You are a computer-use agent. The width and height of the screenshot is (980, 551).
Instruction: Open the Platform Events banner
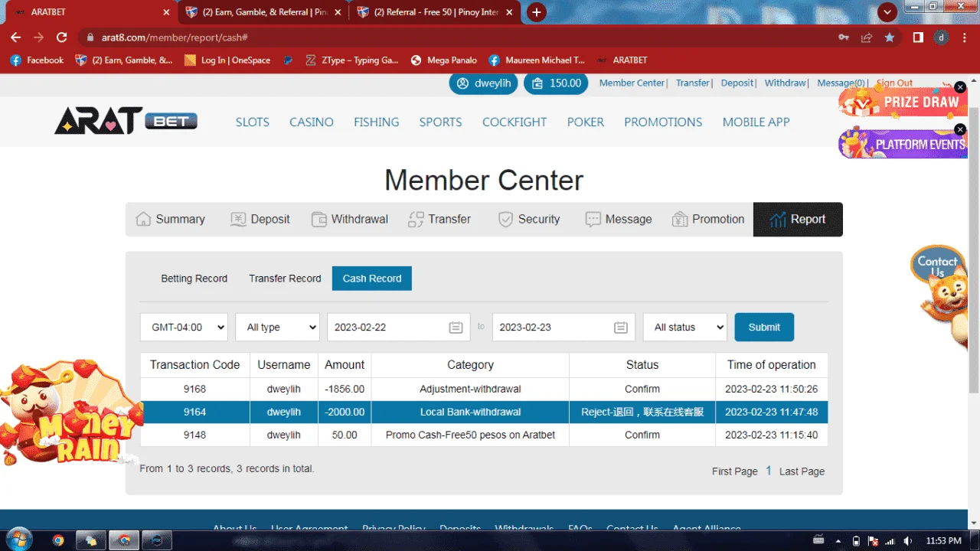pyautogui.click(x=903, y=143)
